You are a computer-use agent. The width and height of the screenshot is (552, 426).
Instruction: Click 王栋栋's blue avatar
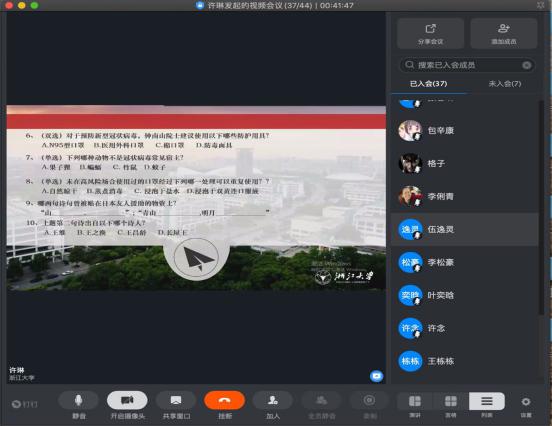tap(410, 361)
